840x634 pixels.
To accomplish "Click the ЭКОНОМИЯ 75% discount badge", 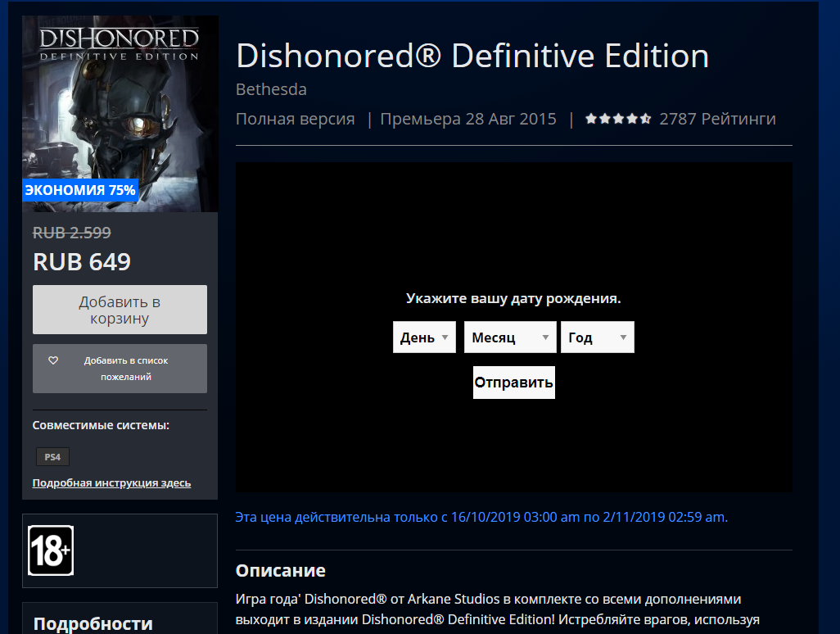I will coord(80,190).
